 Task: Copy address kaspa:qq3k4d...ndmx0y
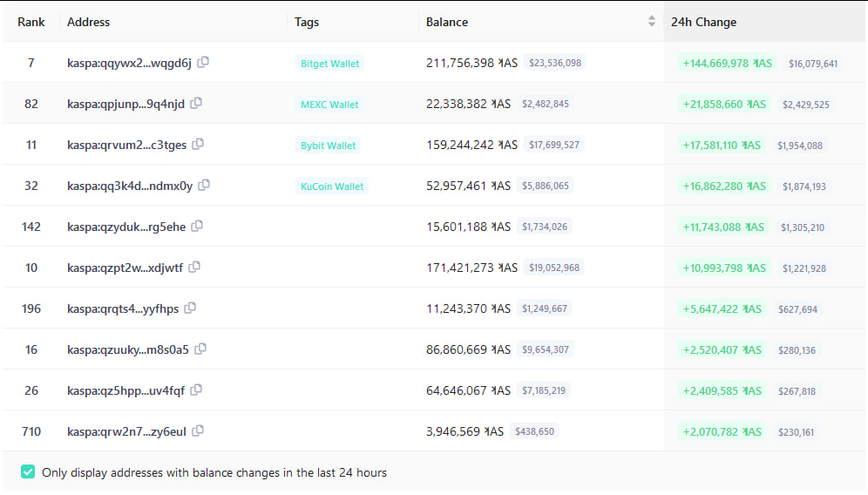tap(204, 185)
